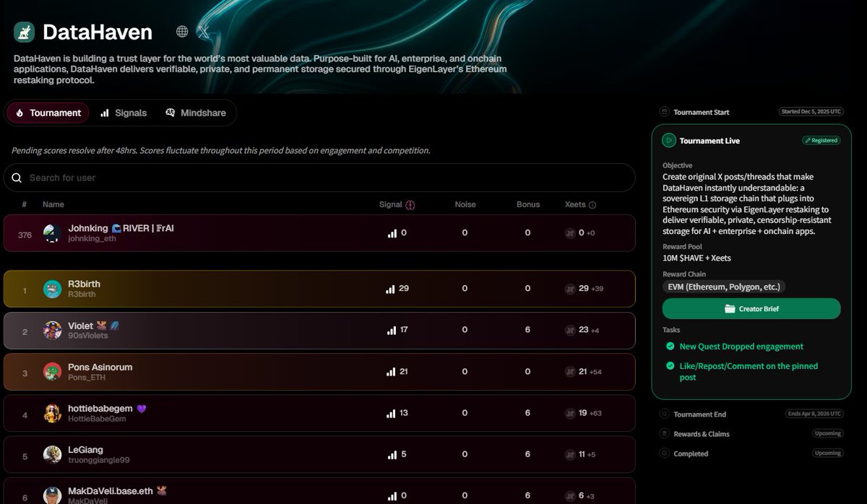This screenshot has height=504, width=867.
Task: Click the Tournament End timeline icon
Action: [664, 414]
